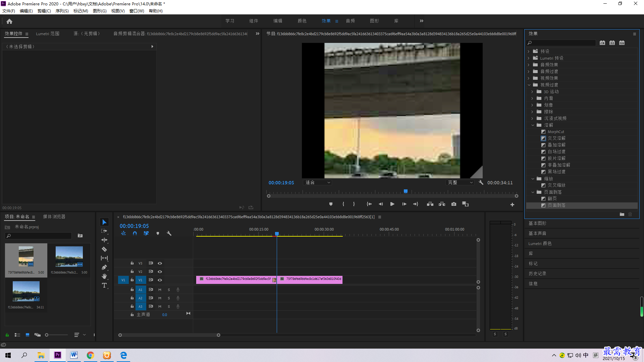
Task: Open the 基本声音 panel
Action: tap(537, 234)
